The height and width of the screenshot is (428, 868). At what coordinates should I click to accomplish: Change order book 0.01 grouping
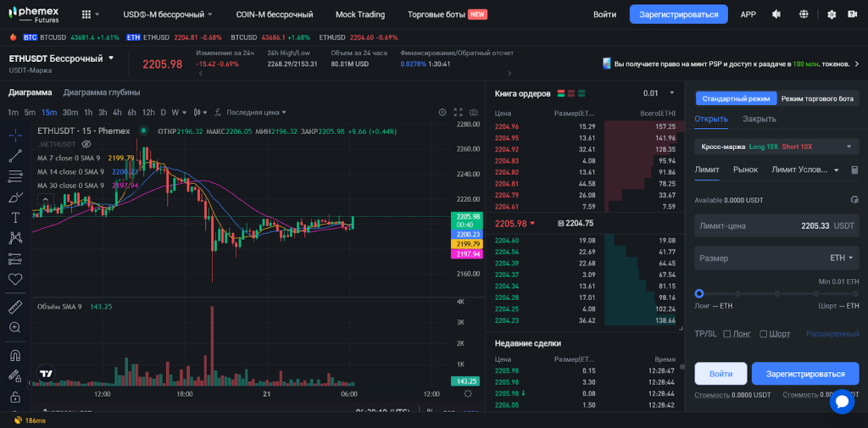[x=659, y=93]
